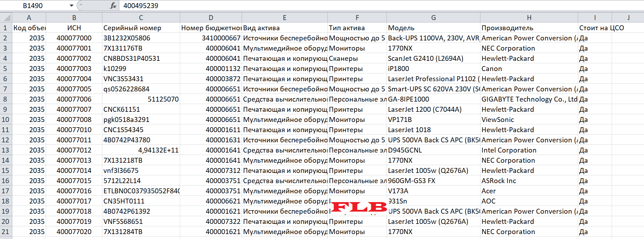This screenshot has width=644, height=239.
Task: Click the 'Модель' header cell
Action: click(433, 28)
